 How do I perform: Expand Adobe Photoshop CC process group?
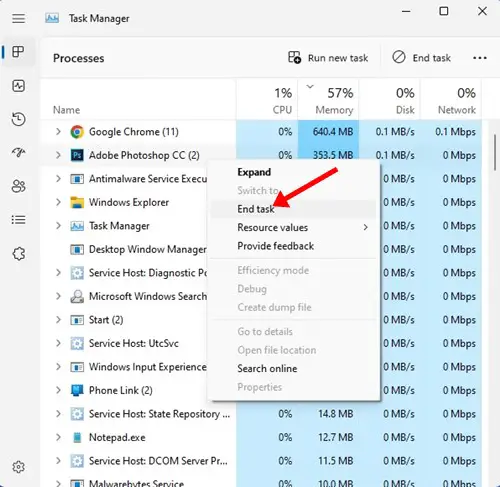(58, 155)
